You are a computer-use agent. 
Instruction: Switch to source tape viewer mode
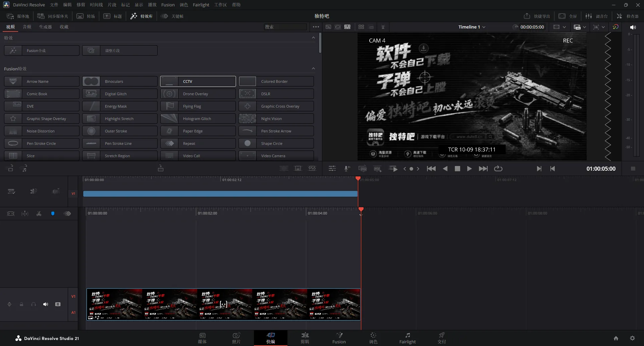pos(338,27)
